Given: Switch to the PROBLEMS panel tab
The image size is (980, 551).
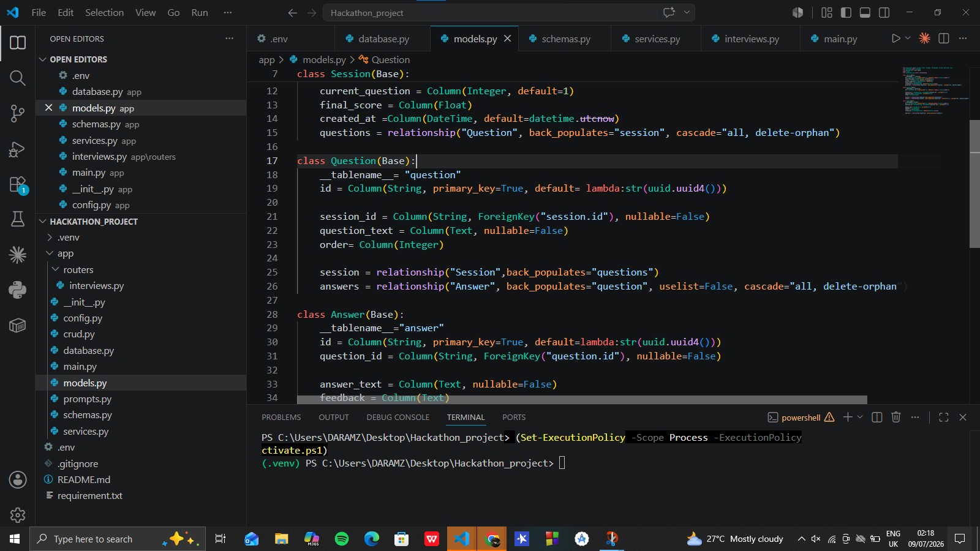Looking at the screenshot, I should point(281,418).
